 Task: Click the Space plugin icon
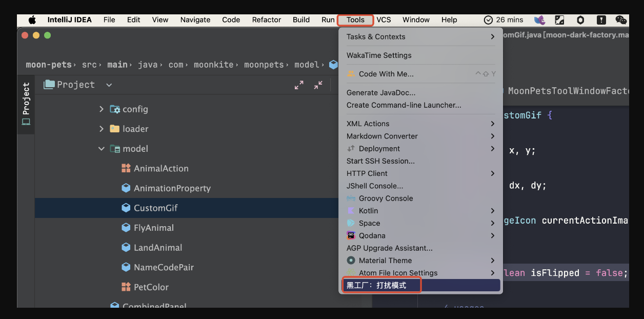(351, 223)
